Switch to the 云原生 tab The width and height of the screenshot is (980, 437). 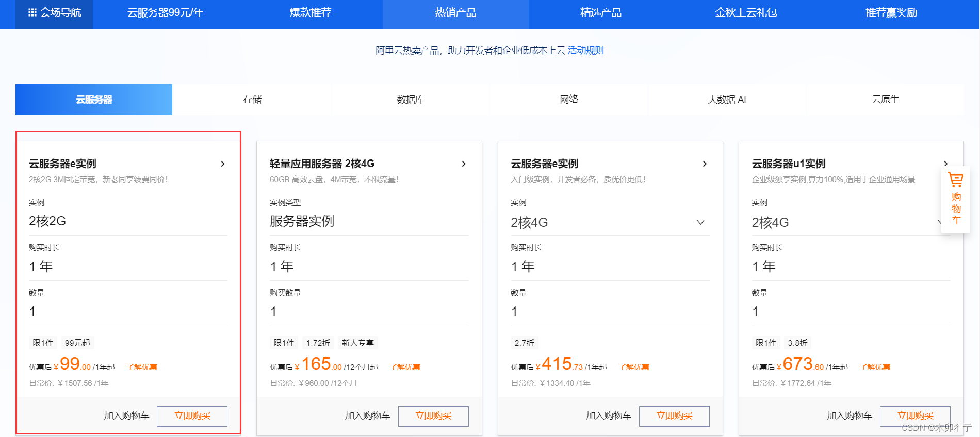coord(886,100)
